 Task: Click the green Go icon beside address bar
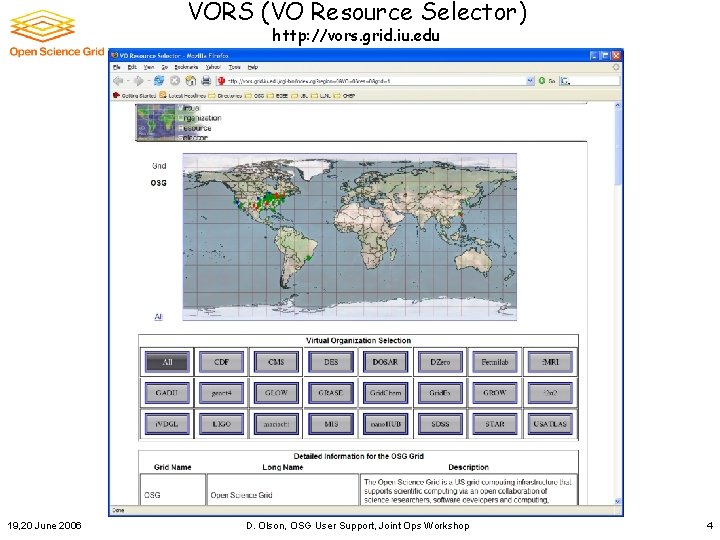[542, 81]
